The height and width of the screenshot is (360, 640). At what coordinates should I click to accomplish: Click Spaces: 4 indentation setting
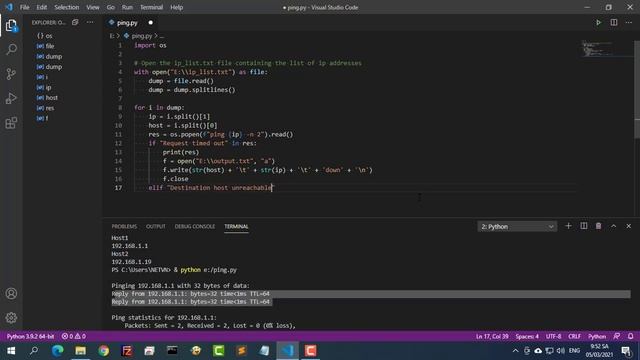tap(527, 336)
